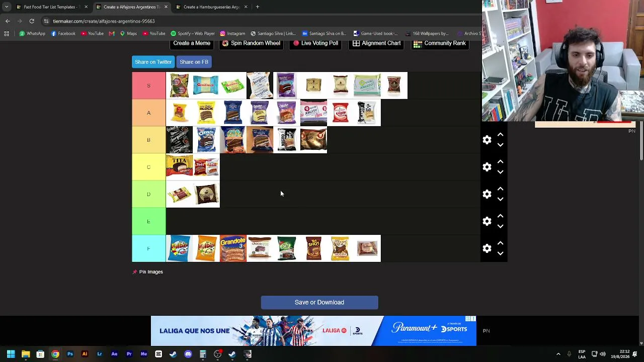Reload the current page
This screenshot has height=362, width=644.
[x=32, y=21]
